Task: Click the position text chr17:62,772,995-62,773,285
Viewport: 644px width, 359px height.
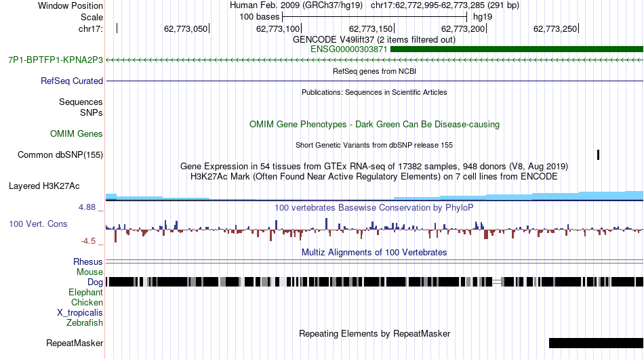Action: (428, 5)
